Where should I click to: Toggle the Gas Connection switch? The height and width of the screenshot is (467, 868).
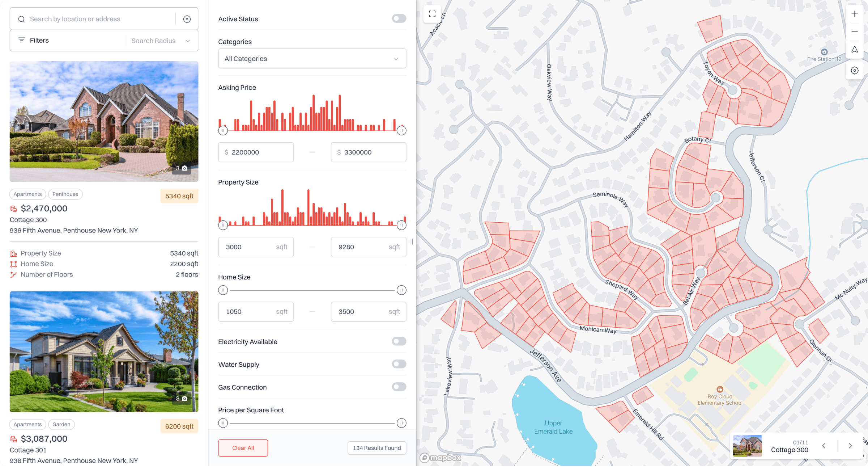(x=399, y=387)
